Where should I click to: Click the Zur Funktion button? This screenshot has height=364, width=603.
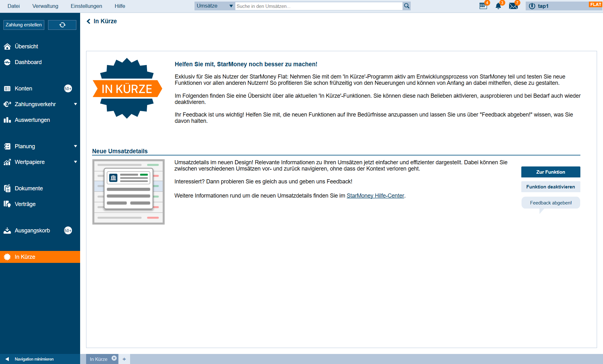(551, 172)
